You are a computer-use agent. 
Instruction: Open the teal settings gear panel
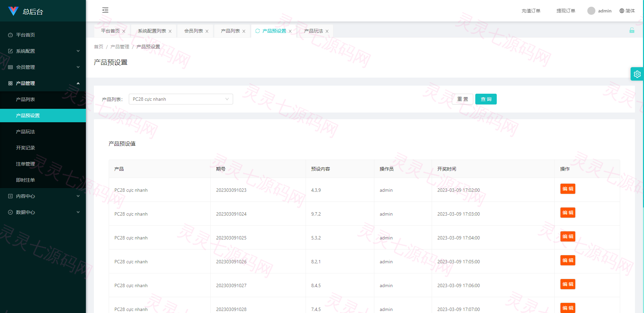click(x=637, y=74)
